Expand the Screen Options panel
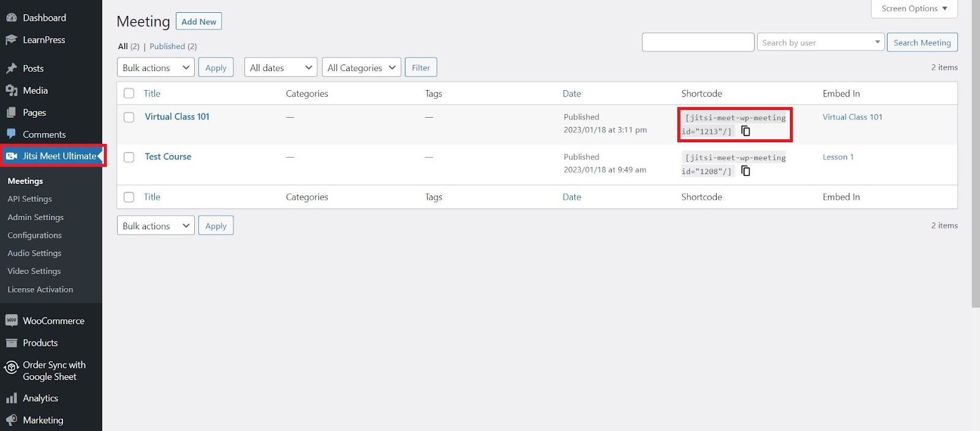 pyautogui.click(x=914, y=9)
